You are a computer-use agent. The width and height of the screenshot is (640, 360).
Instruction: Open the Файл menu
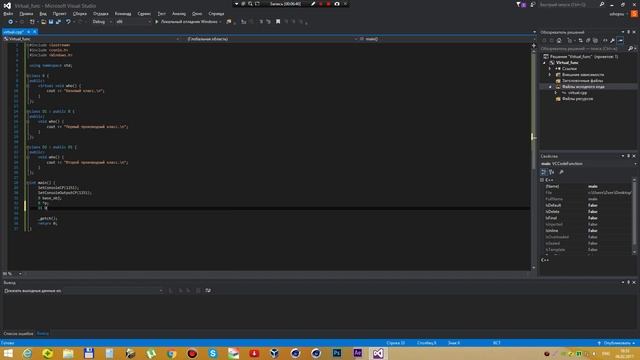[8, 13]
